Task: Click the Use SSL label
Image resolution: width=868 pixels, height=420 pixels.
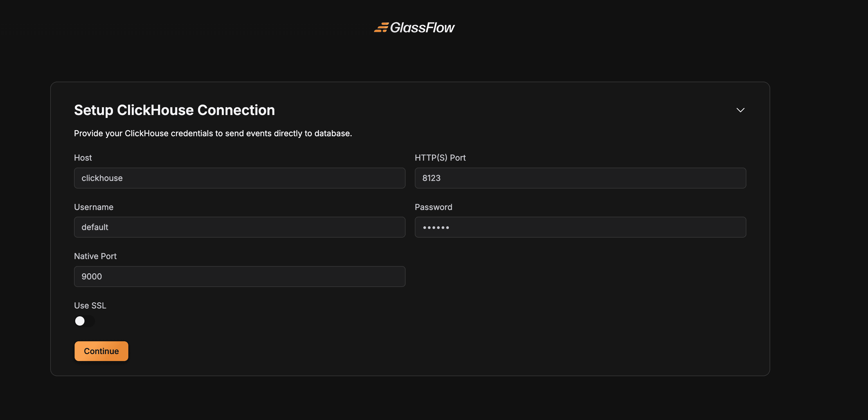Action: tap(90, 305)
